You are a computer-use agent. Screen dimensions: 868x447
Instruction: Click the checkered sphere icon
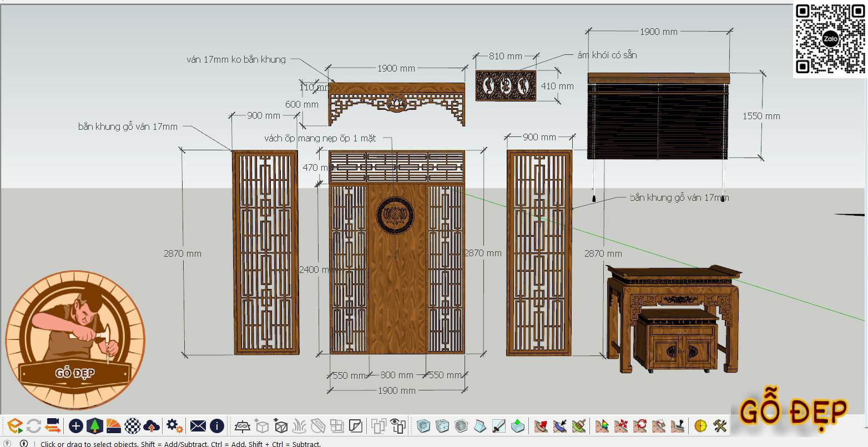[133, 426]
